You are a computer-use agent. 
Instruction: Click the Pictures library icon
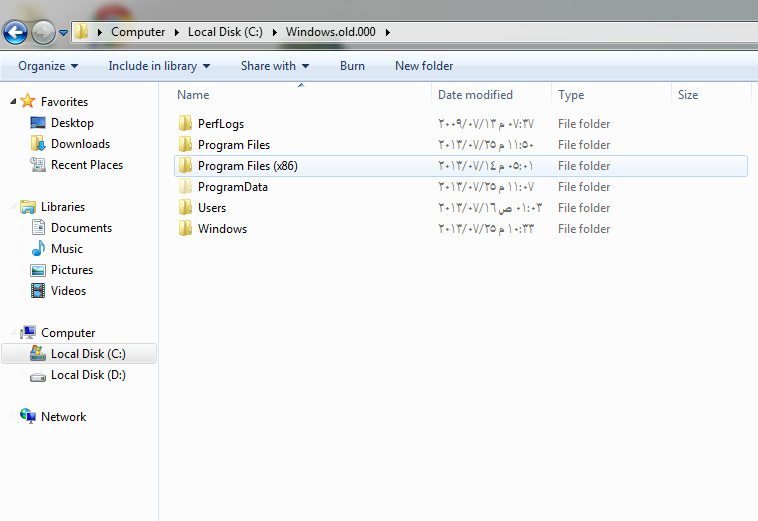coord(38,270)
